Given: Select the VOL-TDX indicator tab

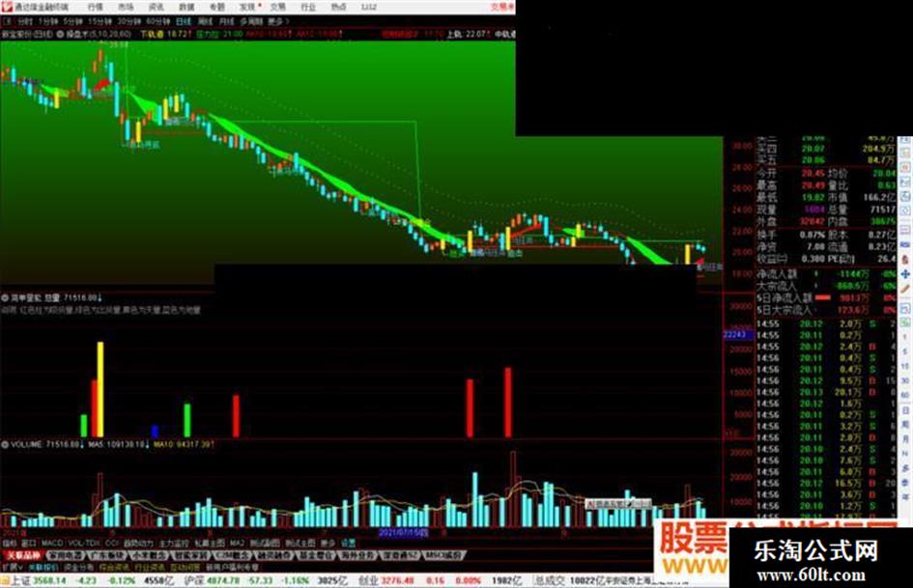Looking at the screenshot, I should 84,543.
